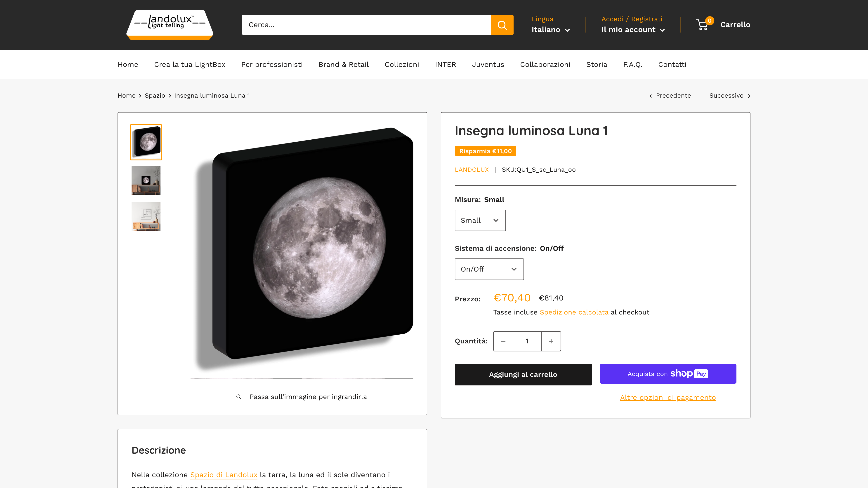Viewport: 868px width, 488px height.
Task: Click the plus icon to increase quantity
Action: point(551,341)
